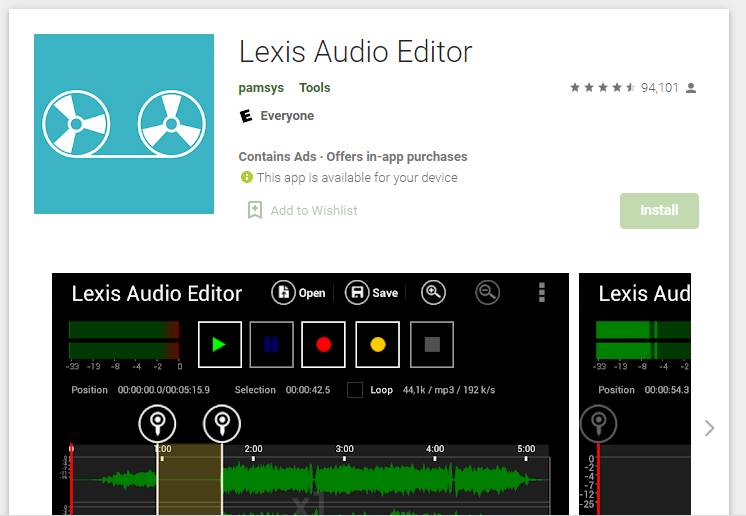Click the 2:00 timeline mark
Image resolution: width=746 pixels, height=516 pixels.
(254, 449)
